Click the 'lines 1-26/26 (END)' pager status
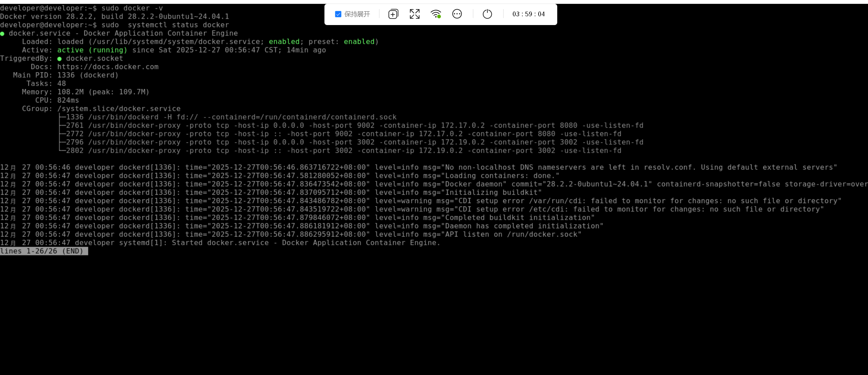 tap(44, 251)
